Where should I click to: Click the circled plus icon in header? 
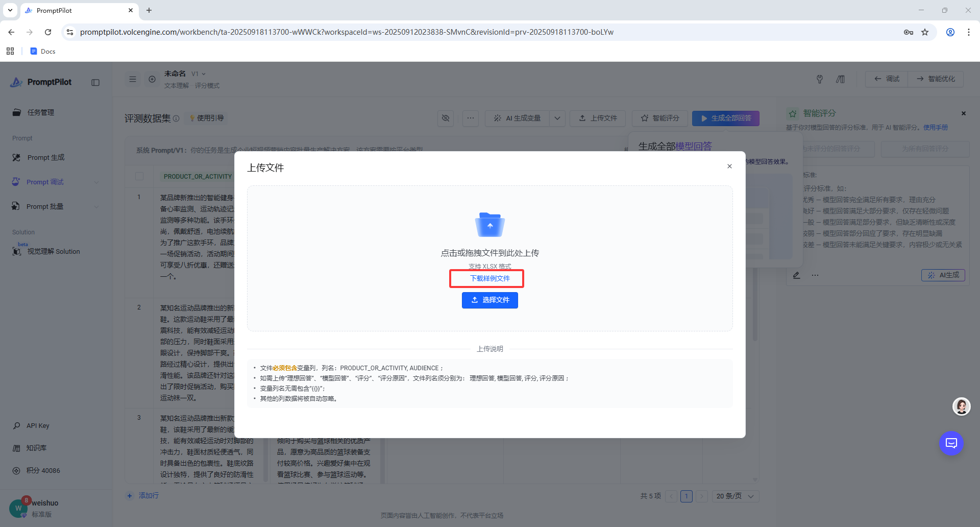[152, 79]
